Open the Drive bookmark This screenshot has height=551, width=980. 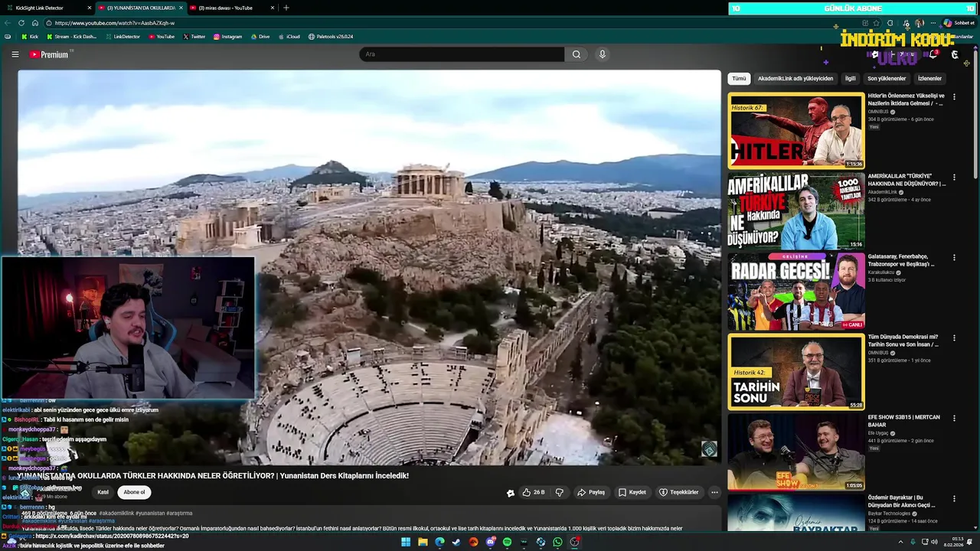(x=260, y=37)
